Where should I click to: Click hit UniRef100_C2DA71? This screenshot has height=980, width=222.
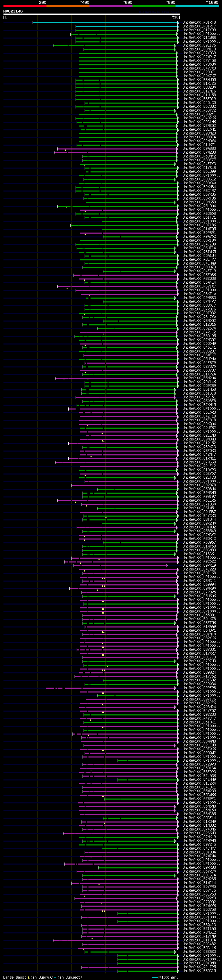point(199,72)
